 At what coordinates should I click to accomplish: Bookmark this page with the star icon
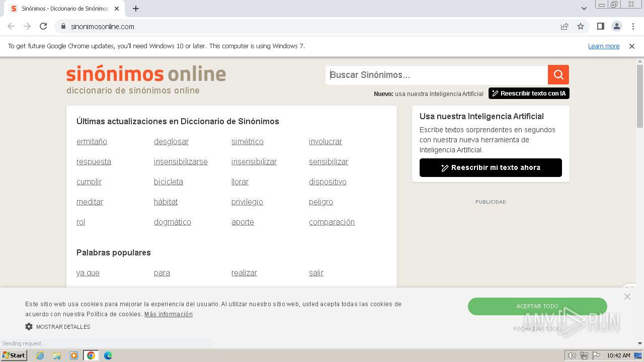pos(581,27)
